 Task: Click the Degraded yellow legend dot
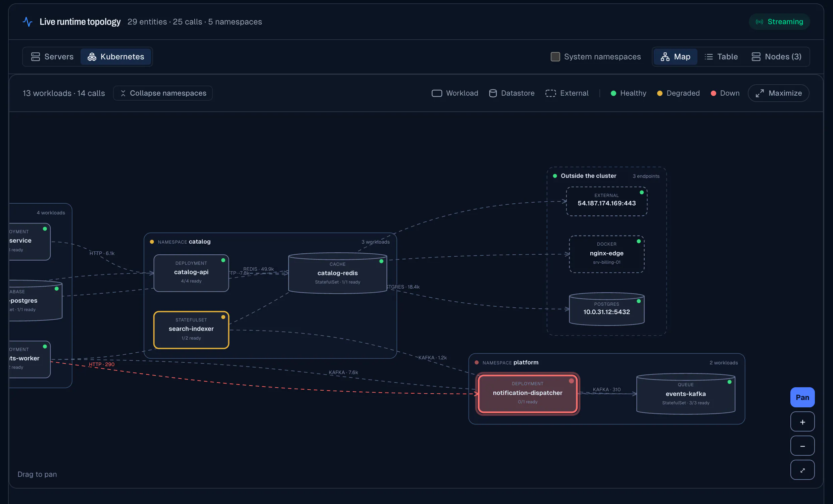659,93
